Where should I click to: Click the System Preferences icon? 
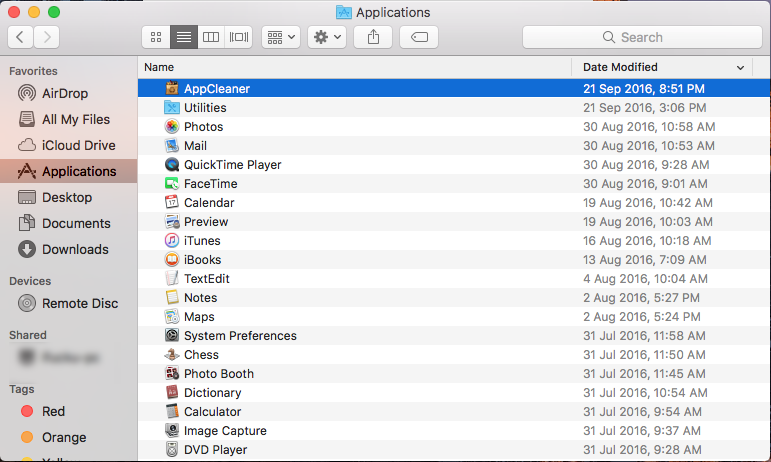coord(172,336)
